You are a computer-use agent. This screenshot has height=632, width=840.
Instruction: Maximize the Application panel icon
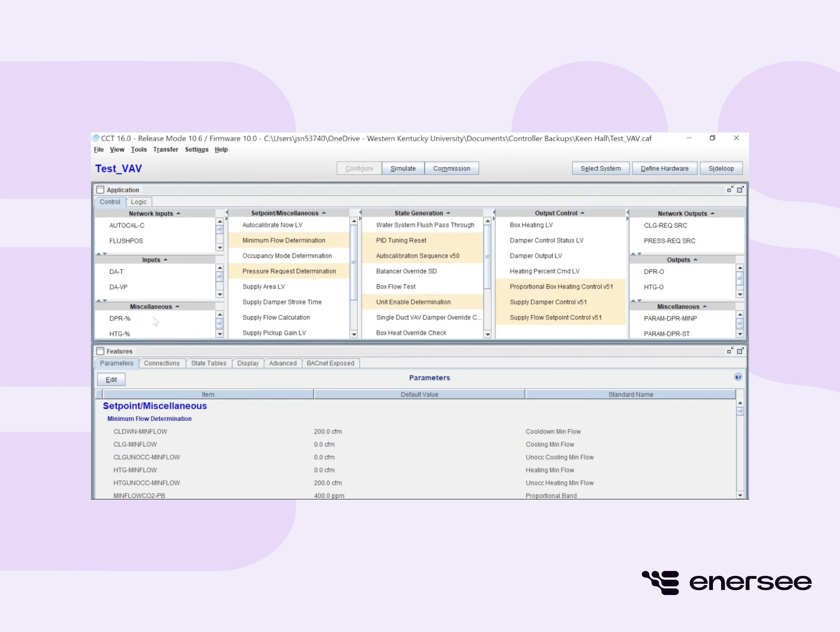click(740, 189)
